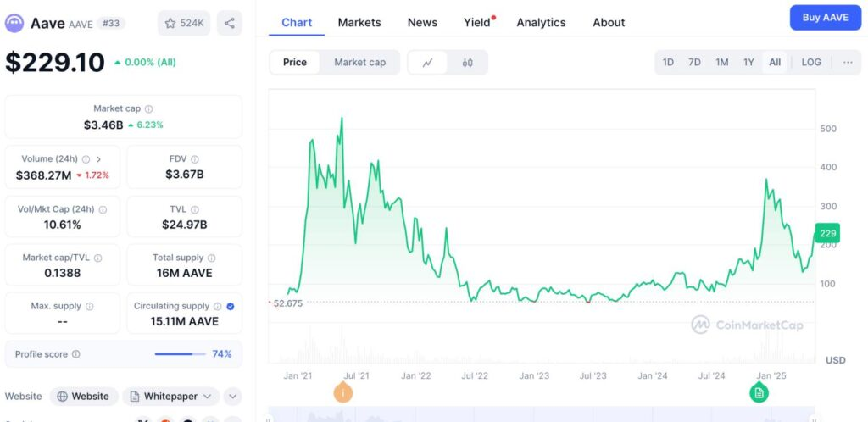
Task: Open the Yield tab
Action: click(x=478, y=23)
